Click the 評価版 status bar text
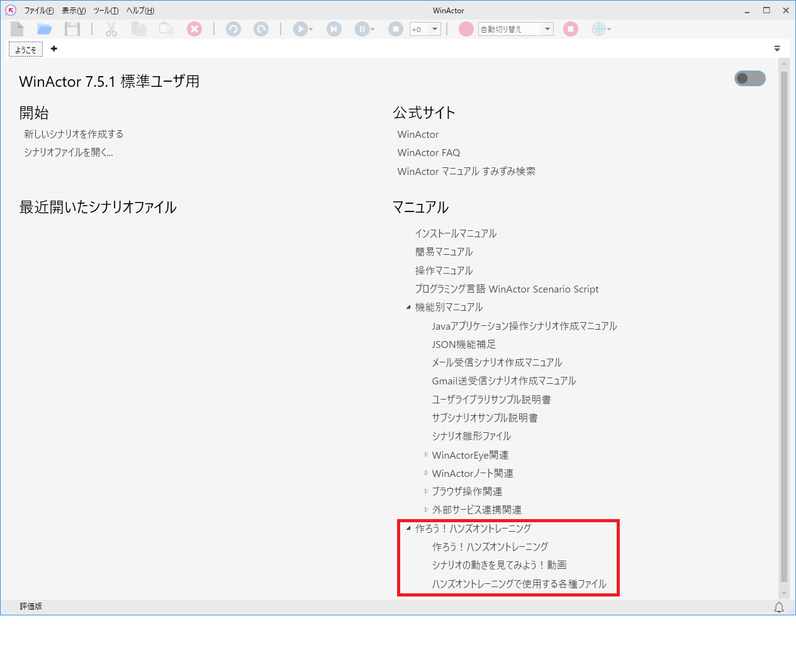The image size is (796, 672). point(31,607)
